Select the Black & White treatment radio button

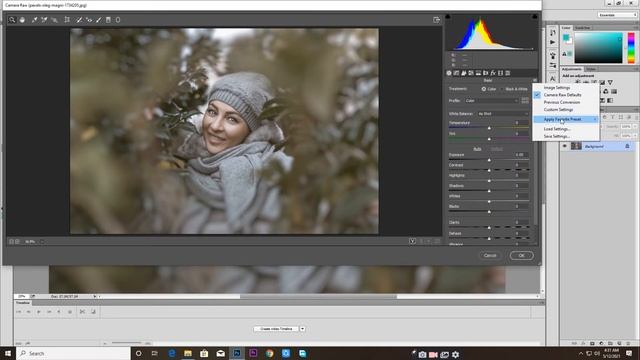(502, 89)
